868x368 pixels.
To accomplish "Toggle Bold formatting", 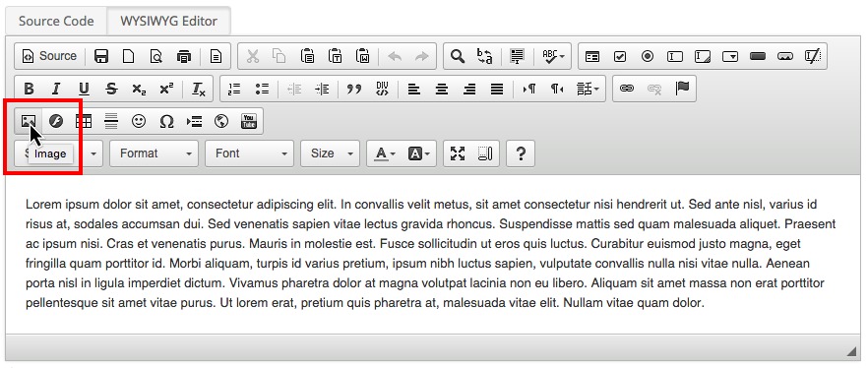I will pyautogui.click(x=29, y=89).
